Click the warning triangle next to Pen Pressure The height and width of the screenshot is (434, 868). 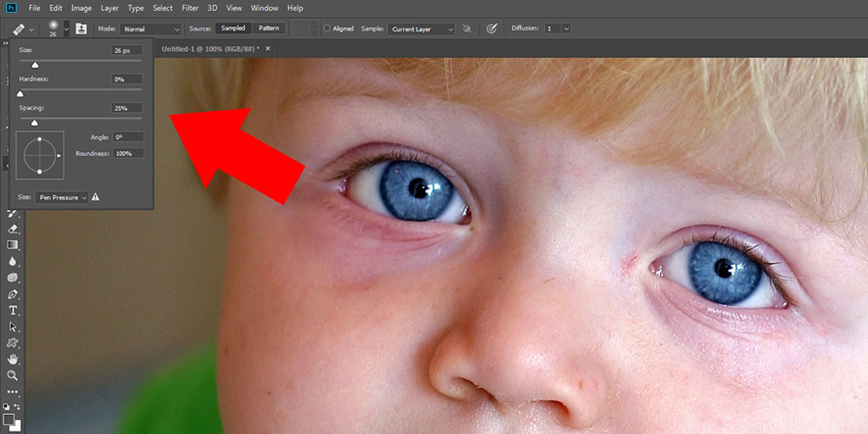[95, 196]
